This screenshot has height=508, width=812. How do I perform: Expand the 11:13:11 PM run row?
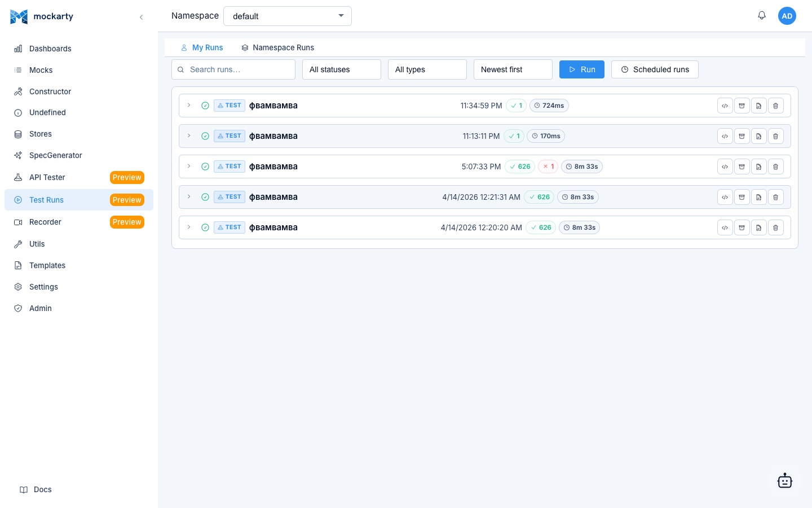[x=189, y=135]
